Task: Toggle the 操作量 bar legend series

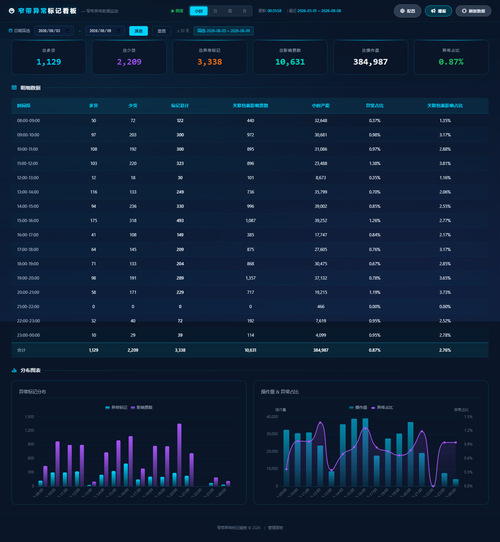Action: [x=358, y=408]
